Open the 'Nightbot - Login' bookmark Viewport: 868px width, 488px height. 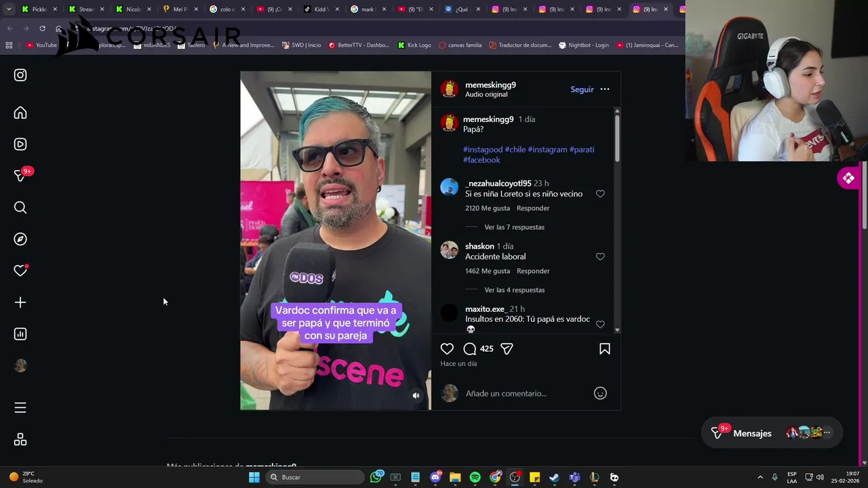[x=583, y=45]
